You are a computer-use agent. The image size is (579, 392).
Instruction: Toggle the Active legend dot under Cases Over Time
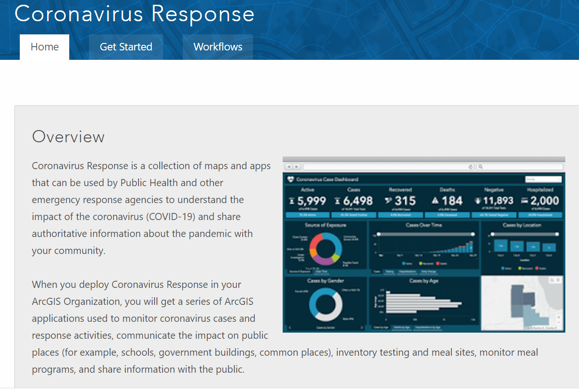click(x=404, y=263)
